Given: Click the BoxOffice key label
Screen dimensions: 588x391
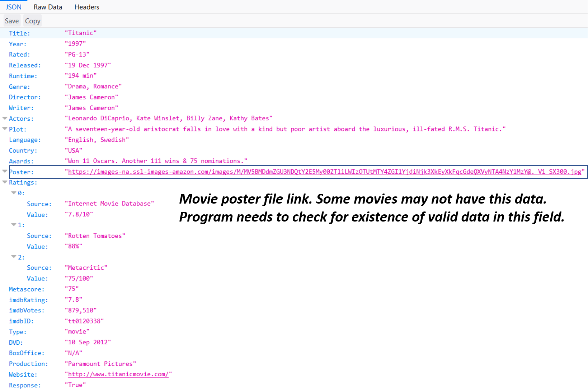Looking at the screenshot, I should click(x=27, y=353).
